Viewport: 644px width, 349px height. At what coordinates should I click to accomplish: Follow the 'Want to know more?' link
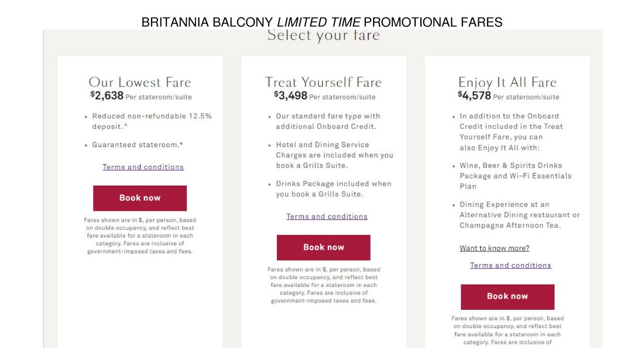pos(495,248)
